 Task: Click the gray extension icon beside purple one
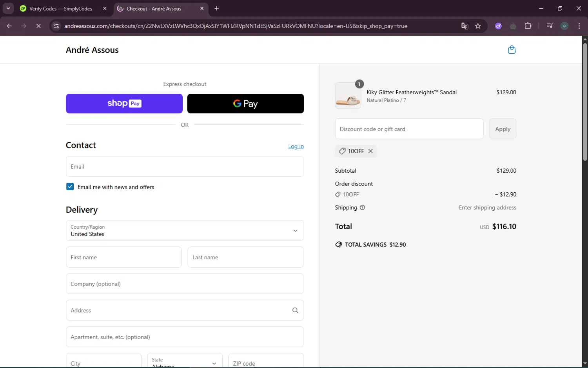513,26
